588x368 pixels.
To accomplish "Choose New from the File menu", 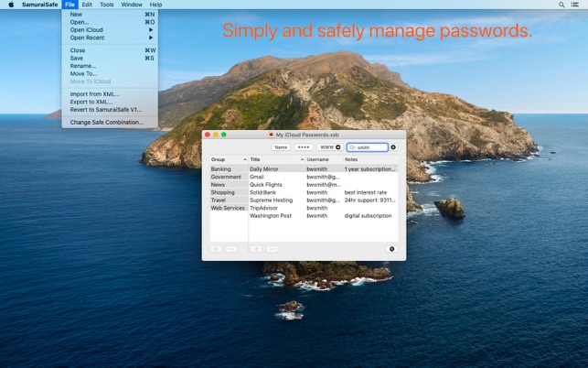I will click(110, 15).
